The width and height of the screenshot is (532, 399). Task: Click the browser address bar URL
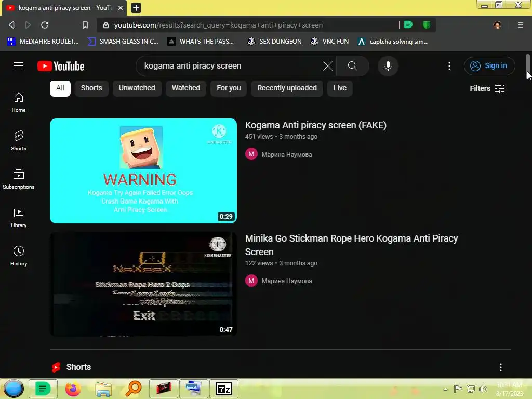click(x=218, y=25)
